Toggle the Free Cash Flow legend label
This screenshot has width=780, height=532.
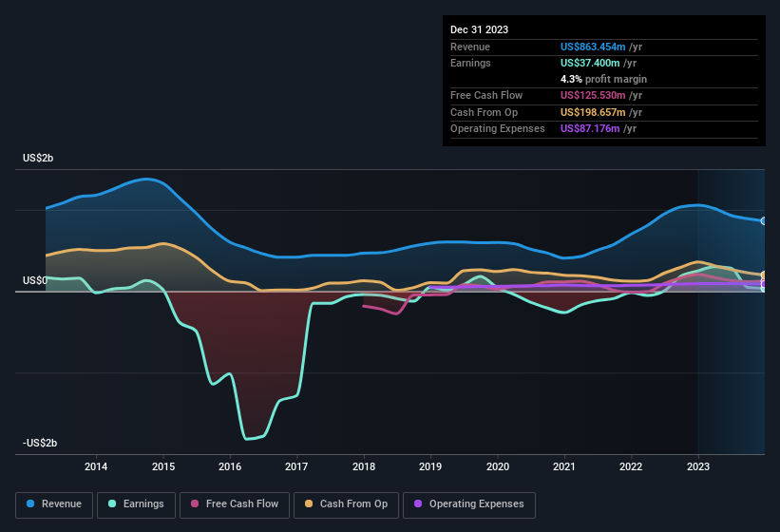[242, 504]
